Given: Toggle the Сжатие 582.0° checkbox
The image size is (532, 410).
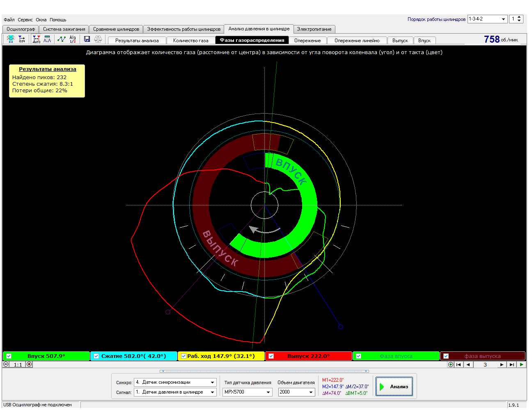Looking at the screenshot, I should coord(96,356).
